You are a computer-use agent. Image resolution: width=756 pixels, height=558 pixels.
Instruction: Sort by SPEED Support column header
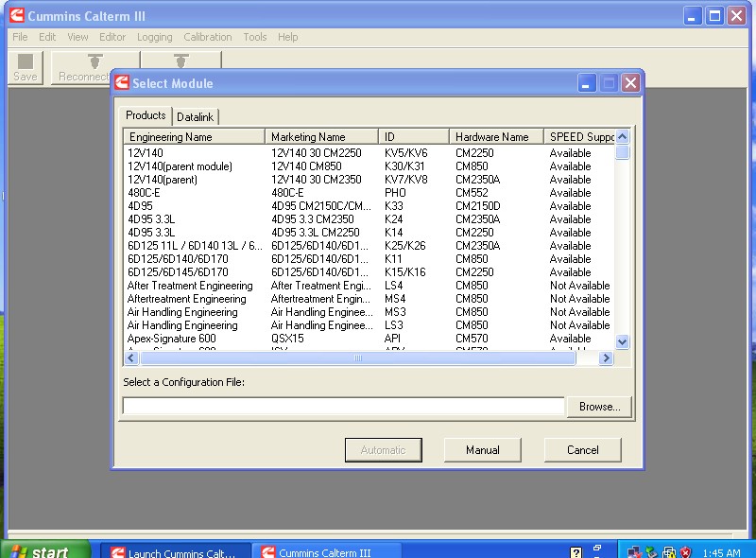pos(579,137)
